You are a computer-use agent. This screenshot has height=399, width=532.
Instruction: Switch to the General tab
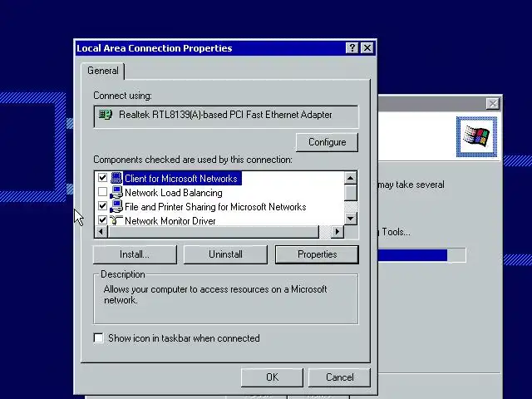tap(103, 71)
